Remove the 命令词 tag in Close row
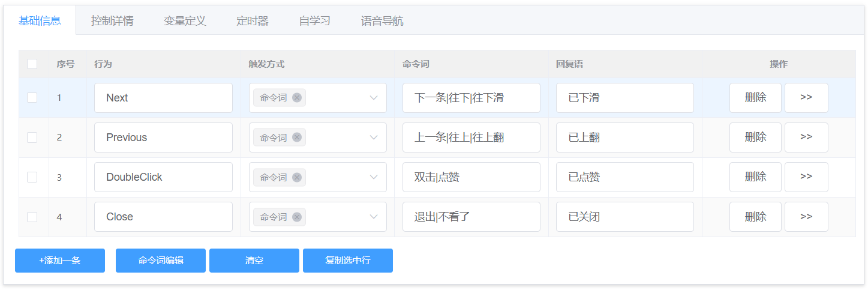Screen dimensions: 868x290 297,217
